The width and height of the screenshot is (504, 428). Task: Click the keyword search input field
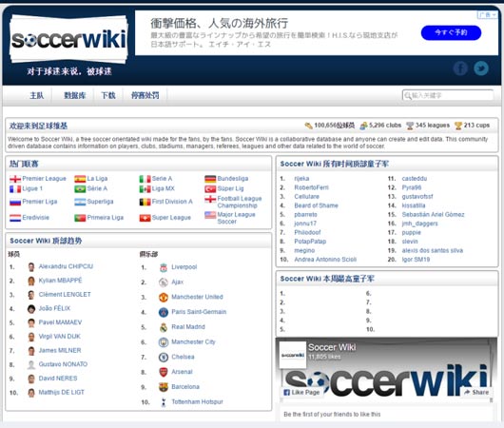(x=448, y=95)
